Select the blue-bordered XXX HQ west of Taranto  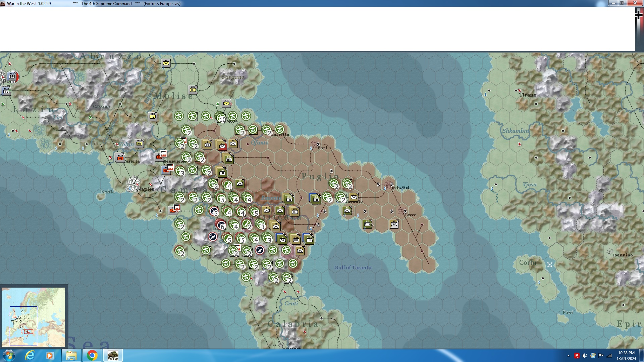click(315, 199)
